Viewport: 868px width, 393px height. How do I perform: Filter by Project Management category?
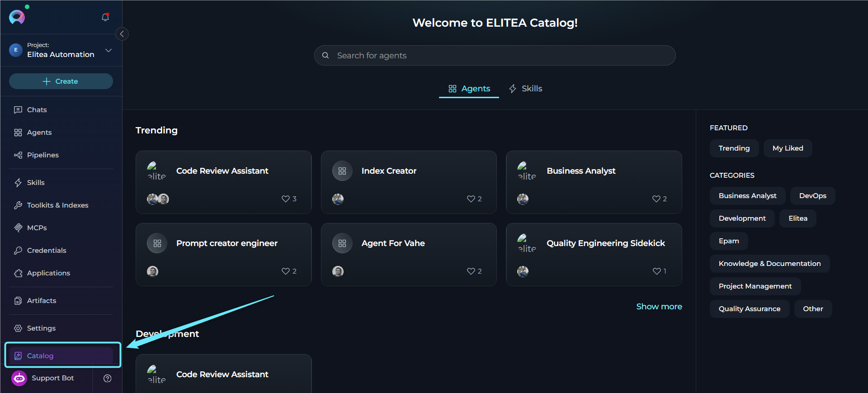[755, 286]
